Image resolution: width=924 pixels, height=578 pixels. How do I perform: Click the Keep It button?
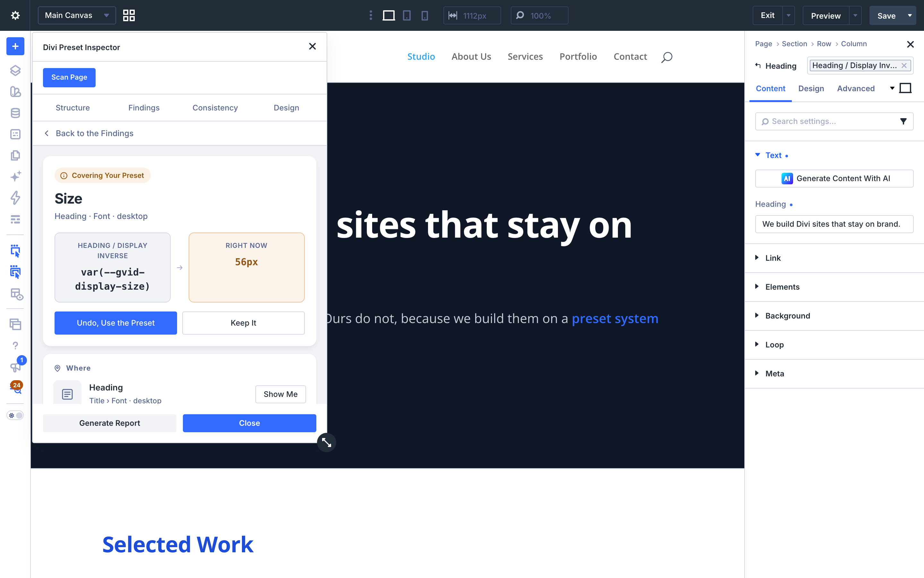pos(243,323)
